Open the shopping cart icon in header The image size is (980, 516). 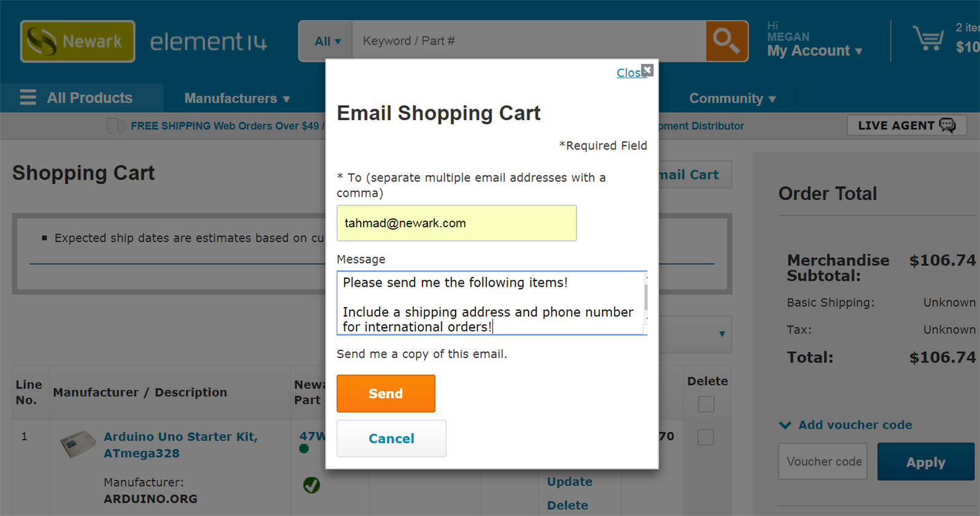tap(928, 39)
